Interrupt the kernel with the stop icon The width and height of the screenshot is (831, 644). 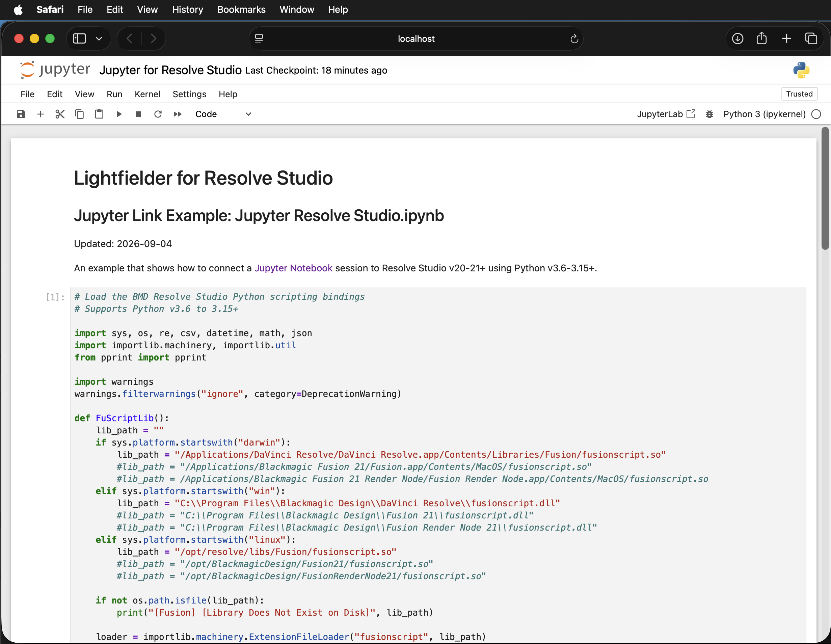point(138,114)
